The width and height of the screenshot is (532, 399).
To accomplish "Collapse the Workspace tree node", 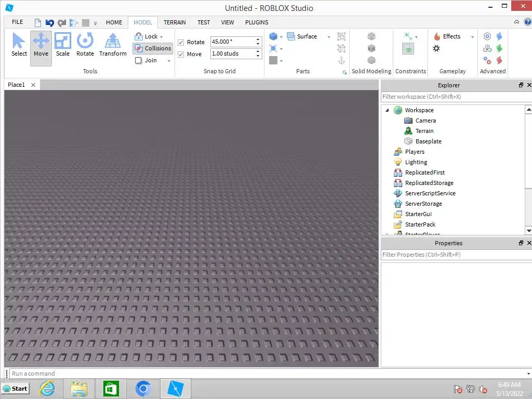I will pyautogui.click(x=387, y=110).
